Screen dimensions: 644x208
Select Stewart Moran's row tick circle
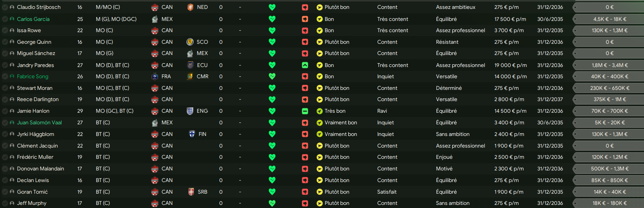point(5,88)
